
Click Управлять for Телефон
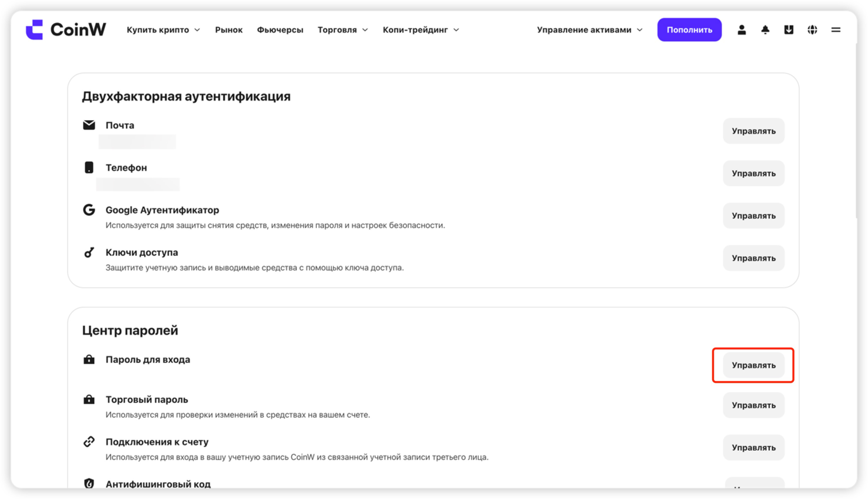tap(753, 173)
